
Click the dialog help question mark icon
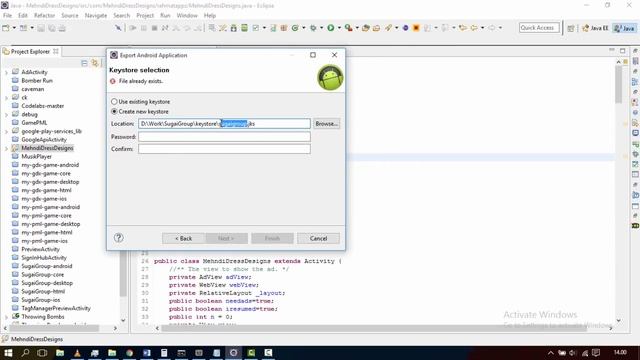coord(118,238)
